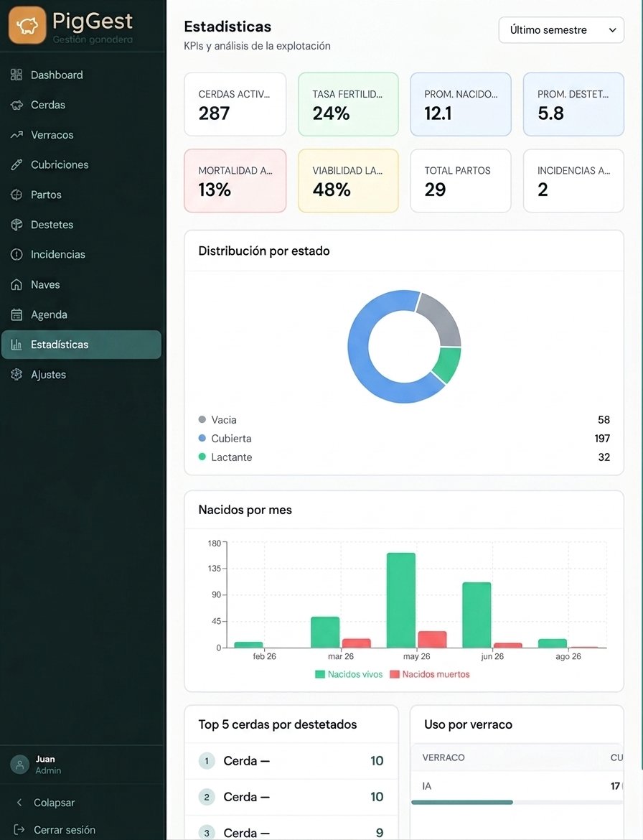643x840 pixels.
Task: Go to the Dashboard menu item
Action: tap(81, 75)
